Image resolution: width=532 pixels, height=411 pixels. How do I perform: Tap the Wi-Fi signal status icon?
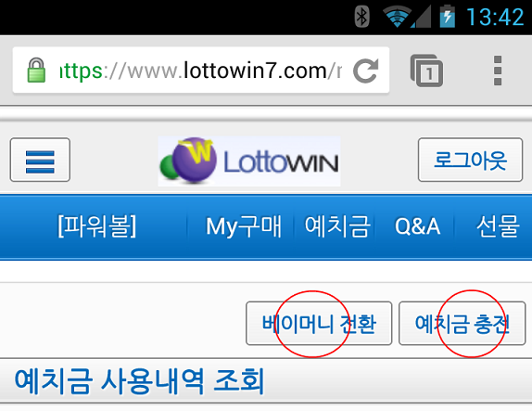tap(397, 17)
